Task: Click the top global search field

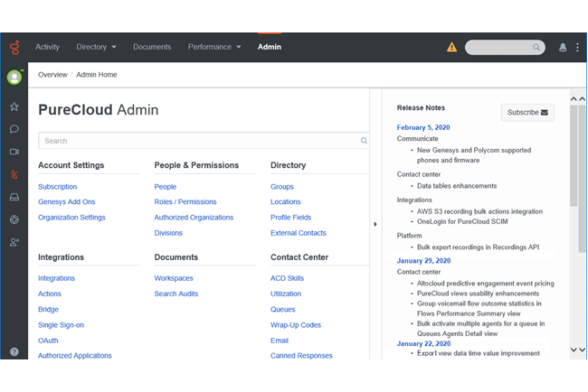Action: click(x=505, y=47)
